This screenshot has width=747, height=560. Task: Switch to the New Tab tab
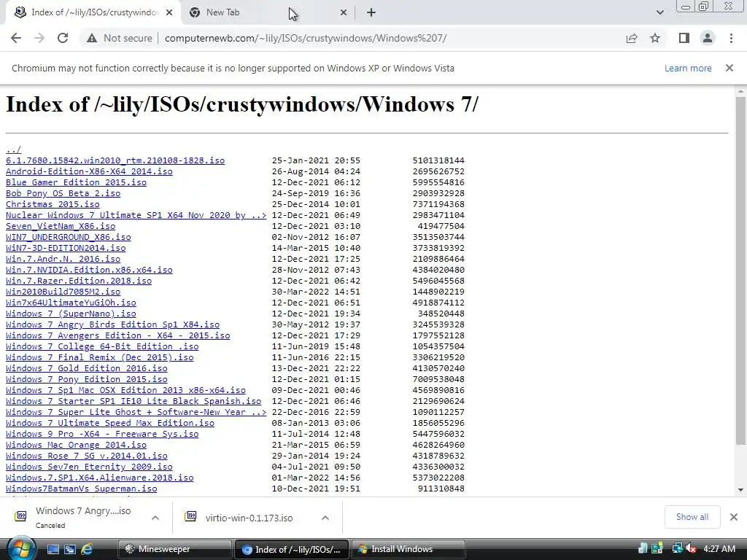click(x=267, y=13)
